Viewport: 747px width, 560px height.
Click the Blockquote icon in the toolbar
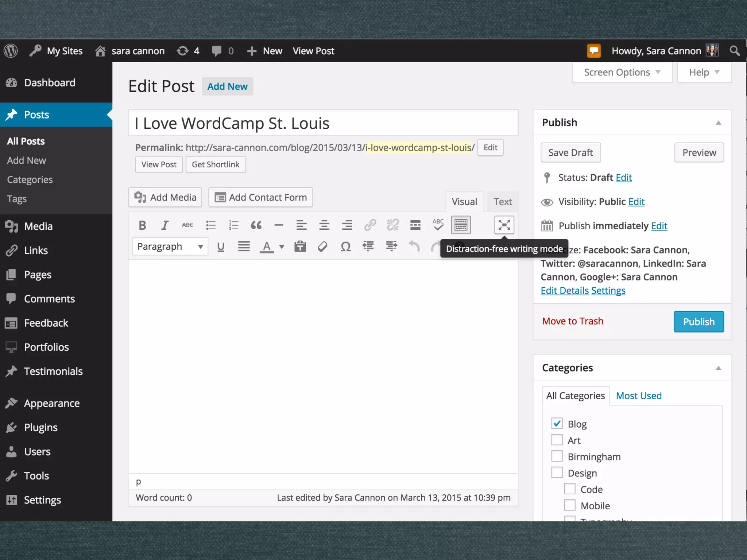[x=256, y=225]
